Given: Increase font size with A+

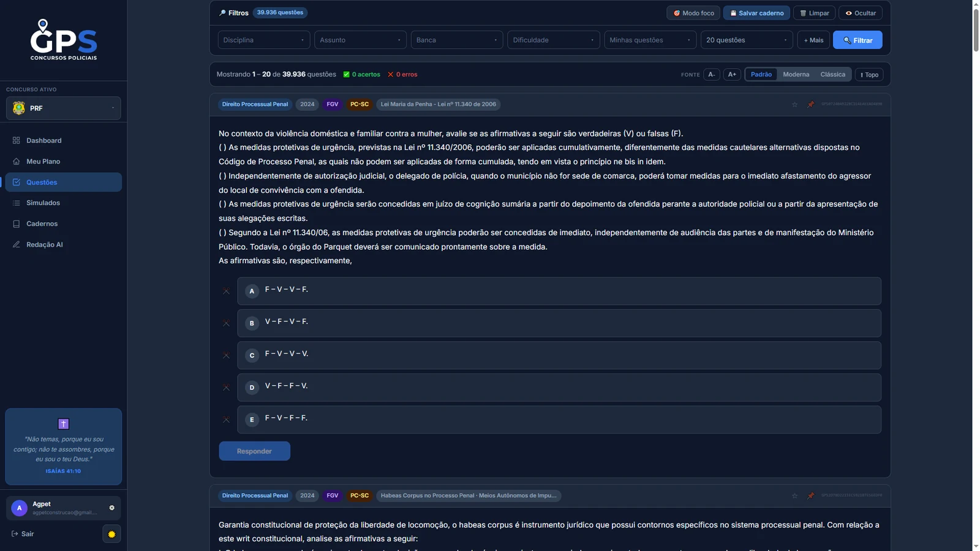Looking at the screenshot, I should coord(732,75).
